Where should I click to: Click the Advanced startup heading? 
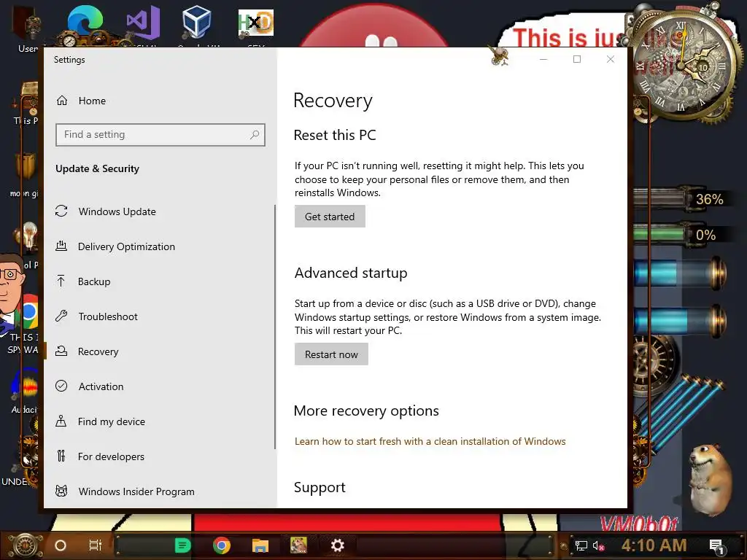point(351,273)
